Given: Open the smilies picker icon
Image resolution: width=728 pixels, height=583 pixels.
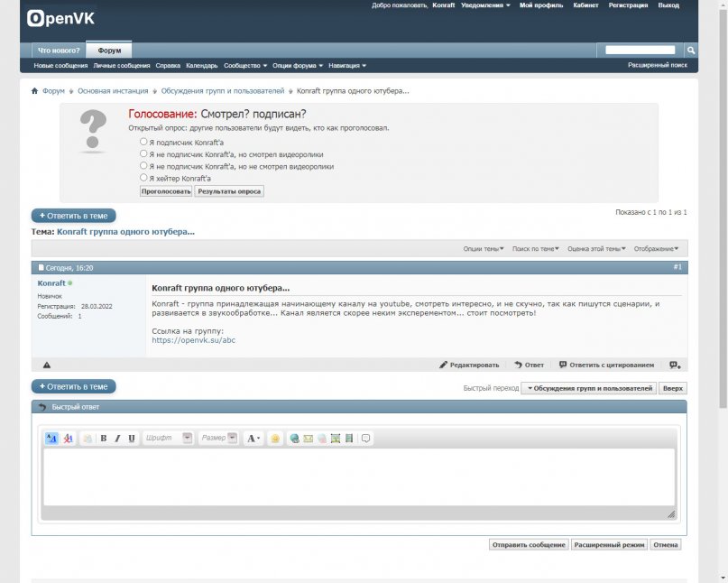Looking at the screenshot, I should click(275, 439).
